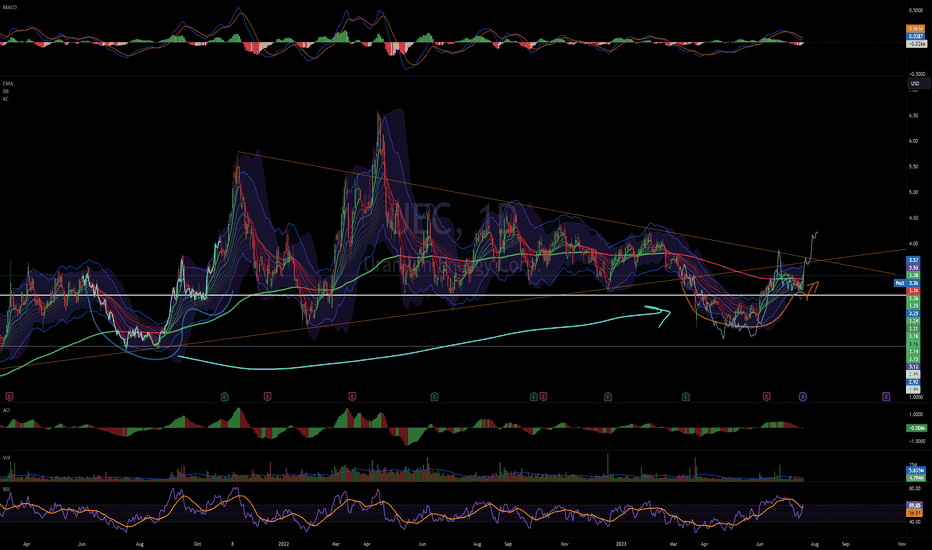Viewport: 932px width, 550px height.
Task: Click the orange 0.0654 MACD value tag
Action: (x=915, y=29)
